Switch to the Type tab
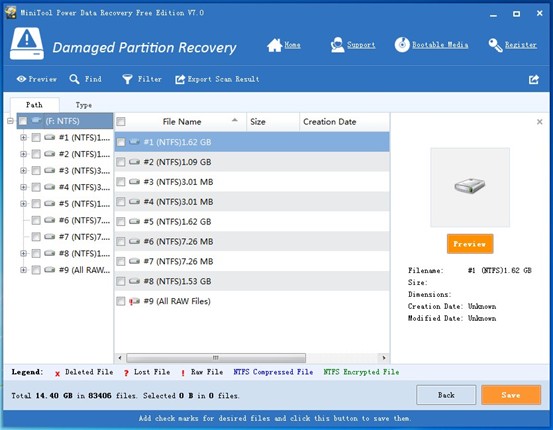Viewport: 553px width, 430px height. pyautogui.click(x=84, y=105)
